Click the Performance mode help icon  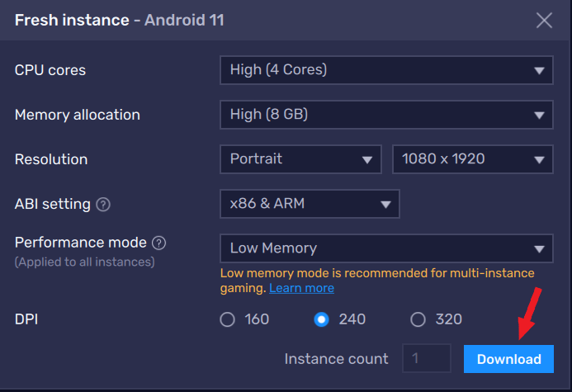(x=158, y=243)
